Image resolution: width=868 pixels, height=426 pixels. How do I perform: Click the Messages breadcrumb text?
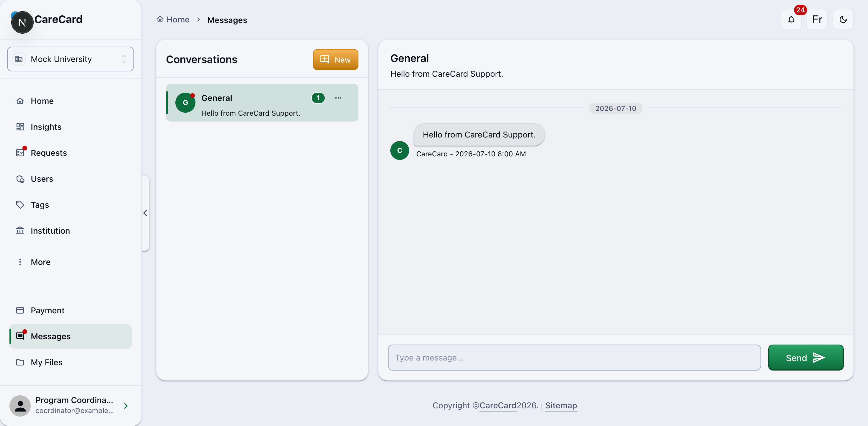pyautogui.click(x=227, y=20)
